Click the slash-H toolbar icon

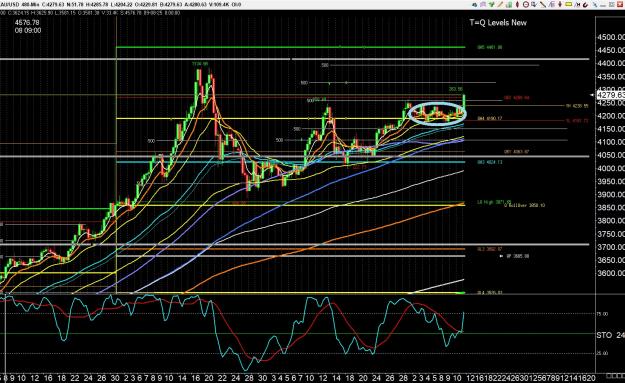[x=577, y=4]
